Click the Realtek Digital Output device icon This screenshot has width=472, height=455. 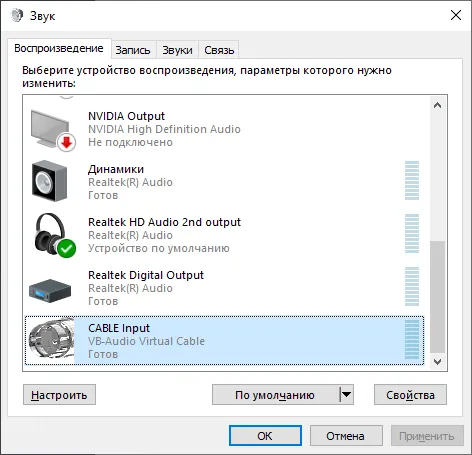tap(50, 291)
